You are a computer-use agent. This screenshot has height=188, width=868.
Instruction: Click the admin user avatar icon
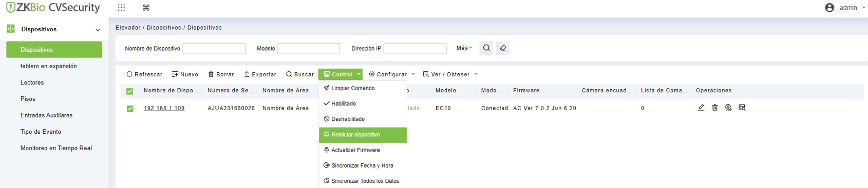pos(829,8)
